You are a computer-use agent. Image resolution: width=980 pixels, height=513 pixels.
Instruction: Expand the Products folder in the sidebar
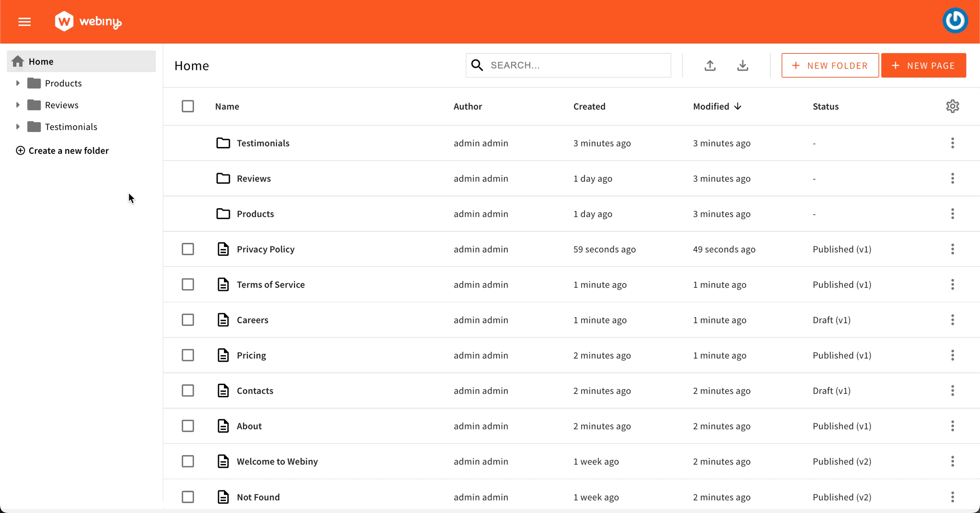coord(18,83)
